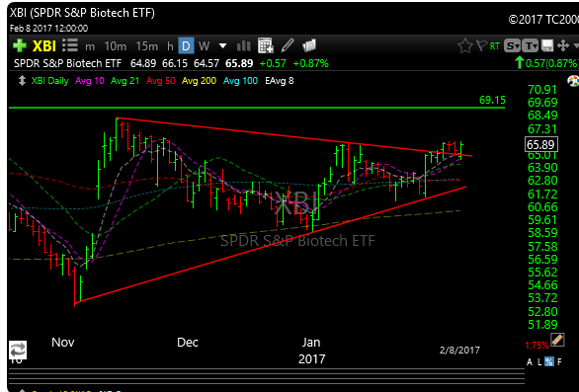This screenshot has width=579, height=392.
Task: Toggle the favorite star icon
Action: click(465, 45)
